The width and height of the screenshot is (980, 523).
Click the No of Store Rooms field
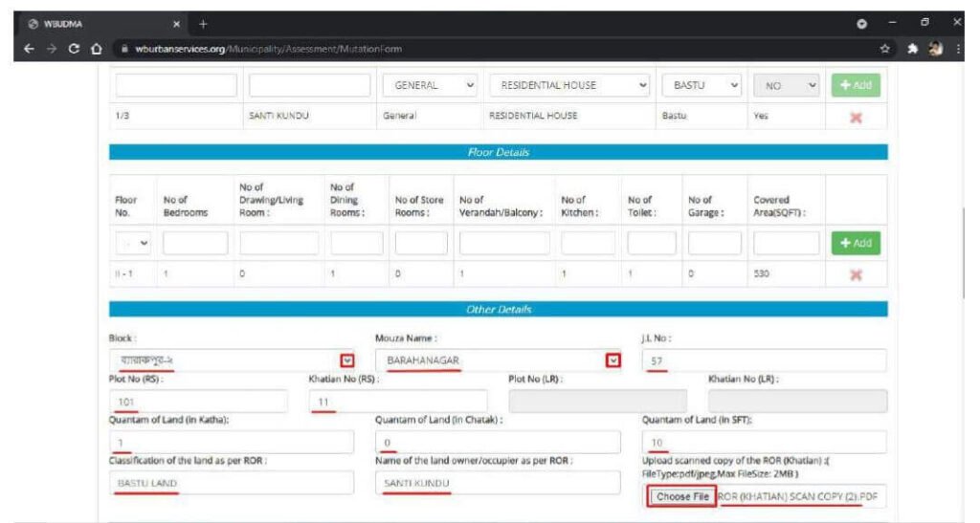point(421,243)
